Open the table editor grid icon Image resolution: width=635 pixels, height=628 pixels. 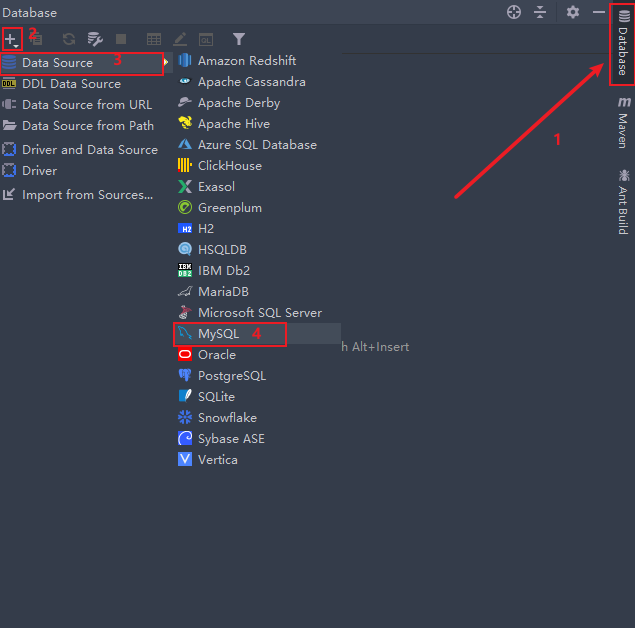[154, 39]
